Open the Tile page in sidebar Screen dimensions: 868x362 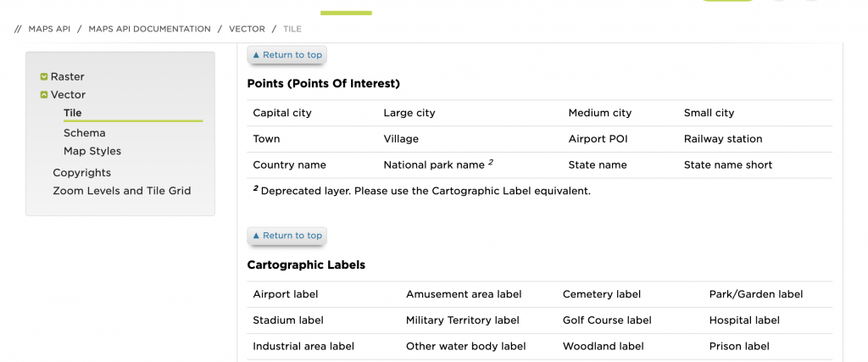(73, 113)
